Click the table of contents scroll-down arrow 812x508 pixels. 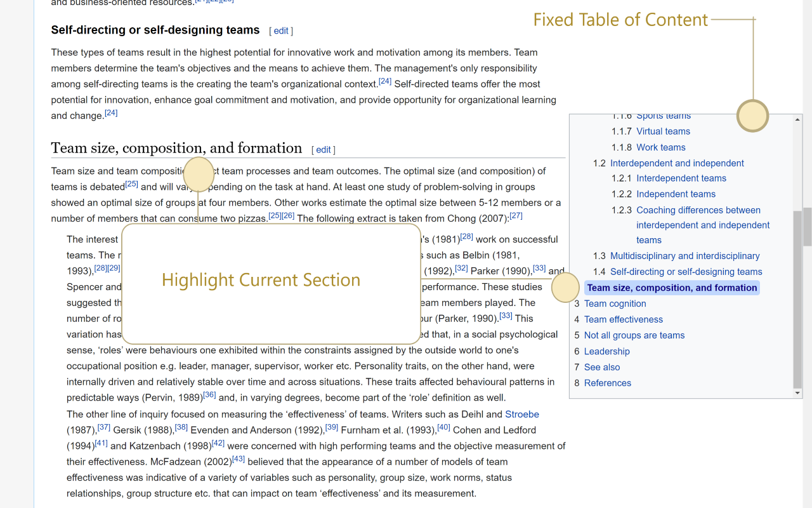coord(798,394)
